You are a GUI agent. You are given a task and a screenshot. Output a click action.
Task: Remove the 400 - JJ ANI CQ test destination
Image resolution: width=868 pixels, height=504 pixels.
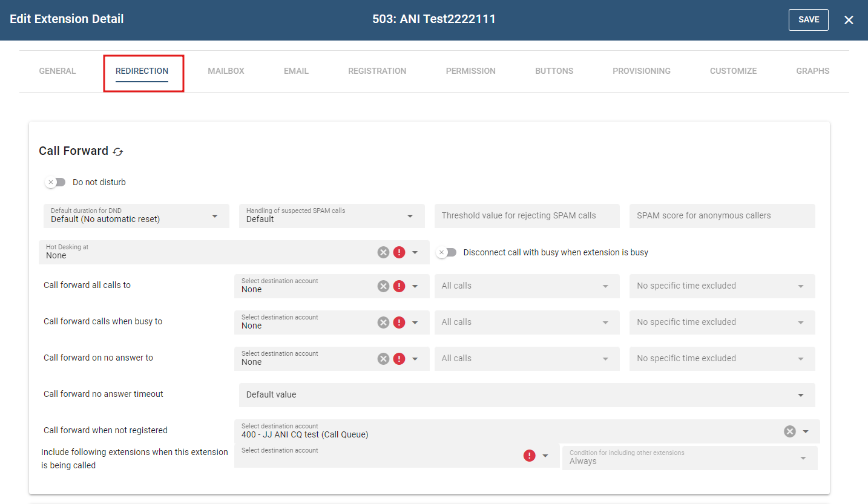[789, 431]
